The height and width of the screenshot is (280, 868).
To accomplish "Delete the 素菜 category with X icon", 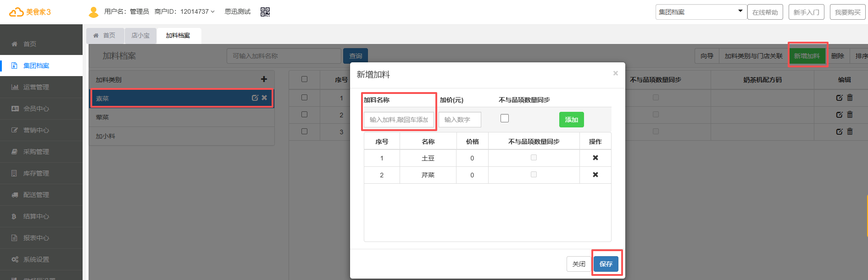I will (x=264, y=98).
